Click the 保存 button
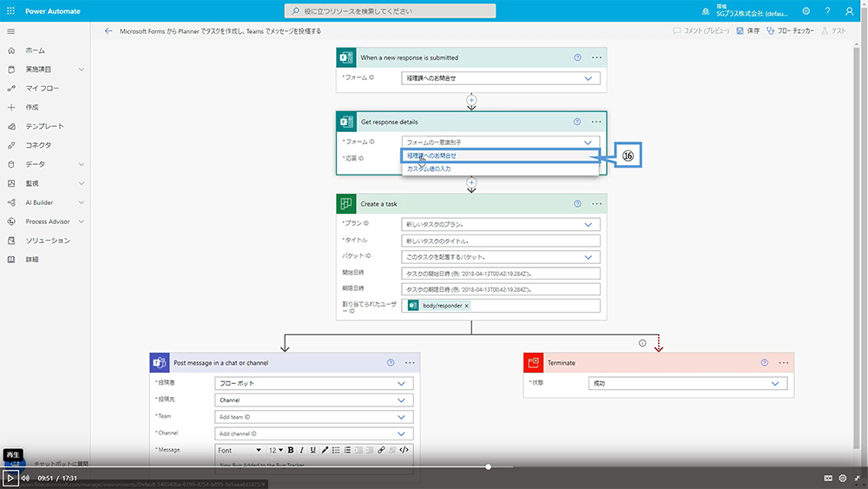 pyautogui.click(x=748, y=31)
